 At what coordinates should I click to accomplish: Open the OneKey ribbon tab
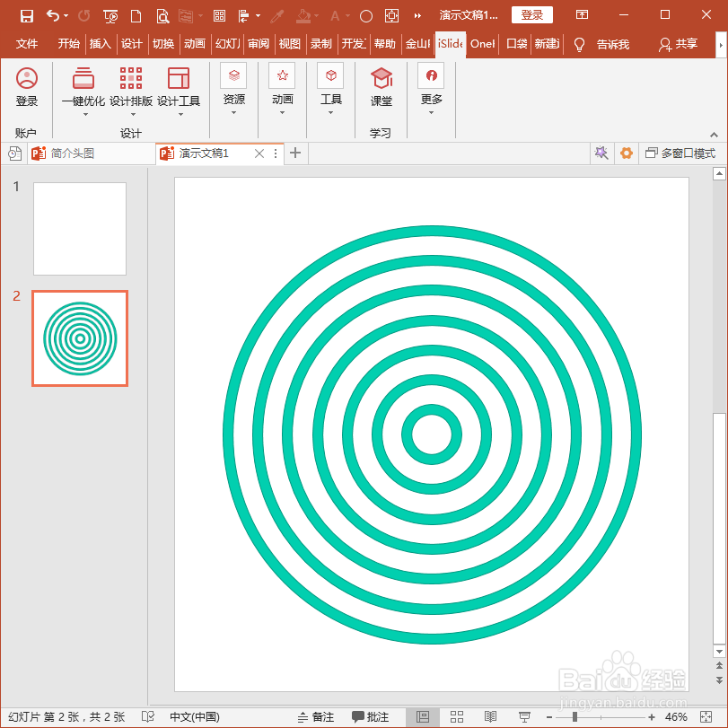pos(482,44)
